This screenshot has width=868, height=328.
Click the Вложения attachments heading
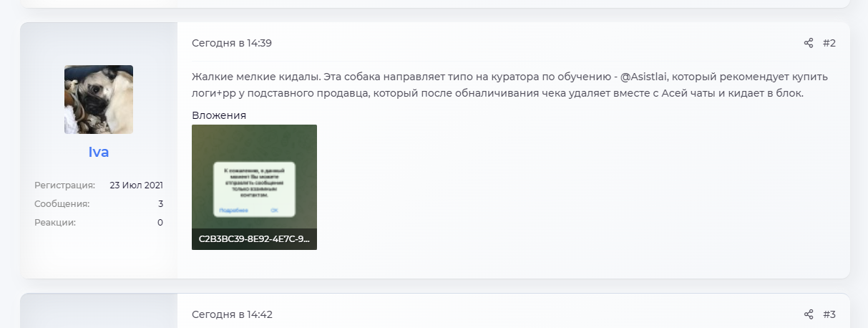pyautogui.click(x=219, y=115)
